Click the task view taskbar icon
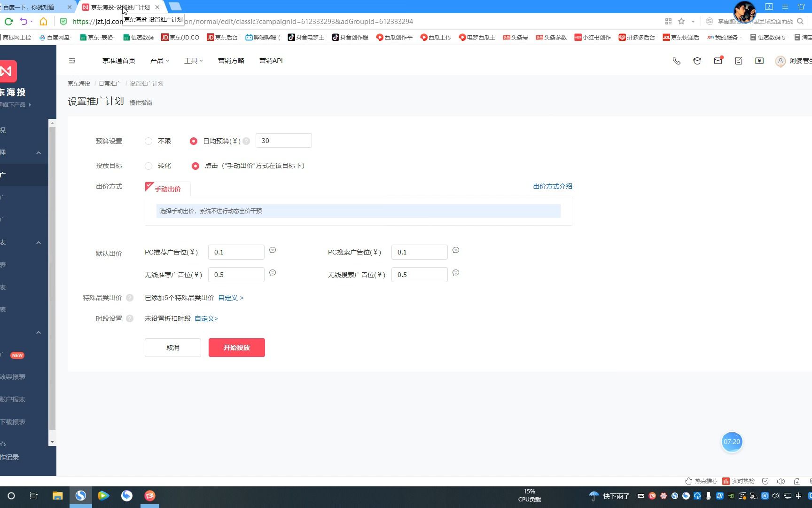812x508 pixels. click(x=34, y=495)
